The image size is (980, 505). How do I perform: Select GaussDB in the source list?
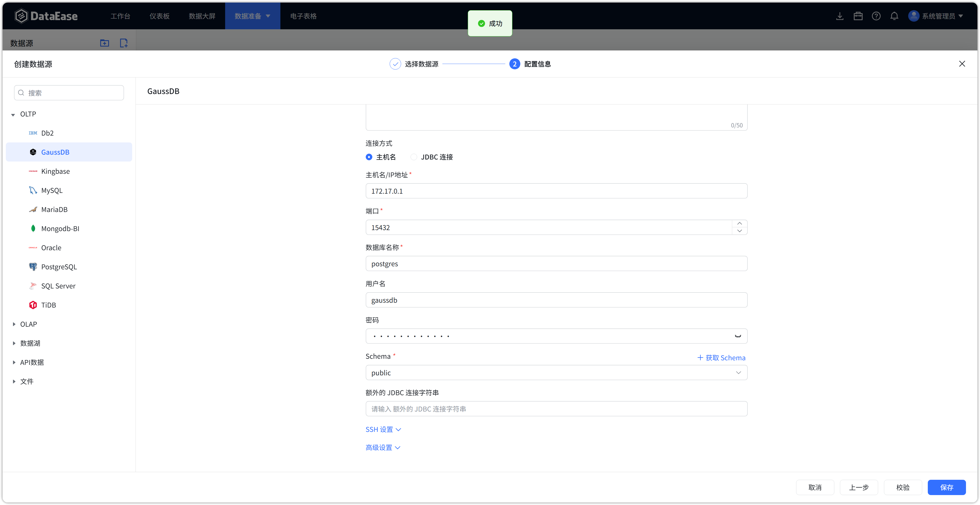pos(69,152)
